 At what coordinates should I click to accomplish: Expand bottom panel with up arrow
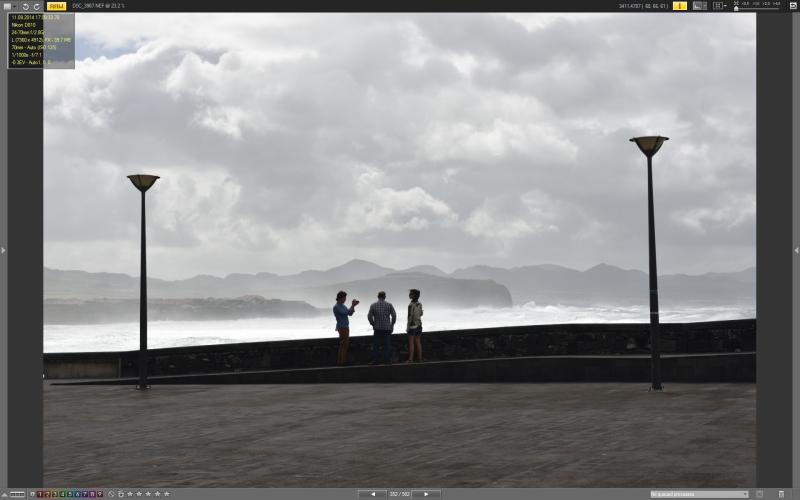coord(5,494)
